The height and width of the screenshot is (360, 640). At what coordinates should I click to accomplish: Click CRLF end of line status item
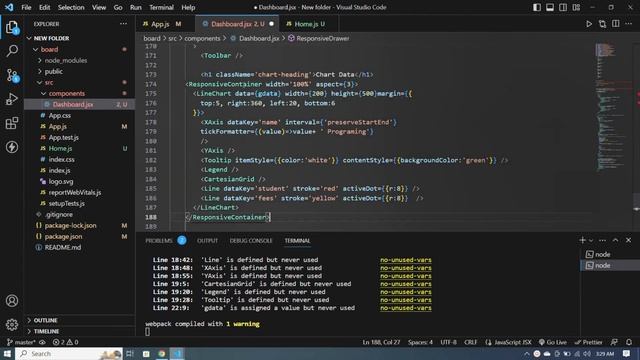[x=470, y=342]
